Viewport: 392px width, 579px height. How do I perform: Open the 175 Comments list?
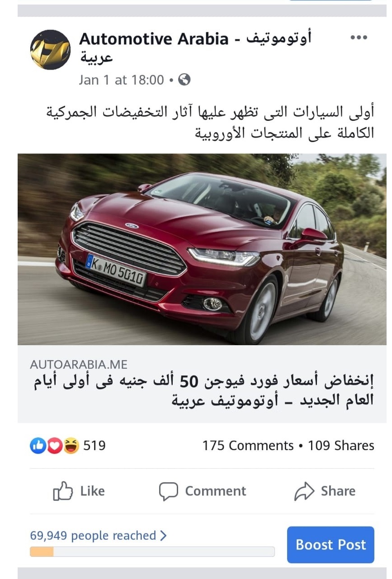pos(248,446)
